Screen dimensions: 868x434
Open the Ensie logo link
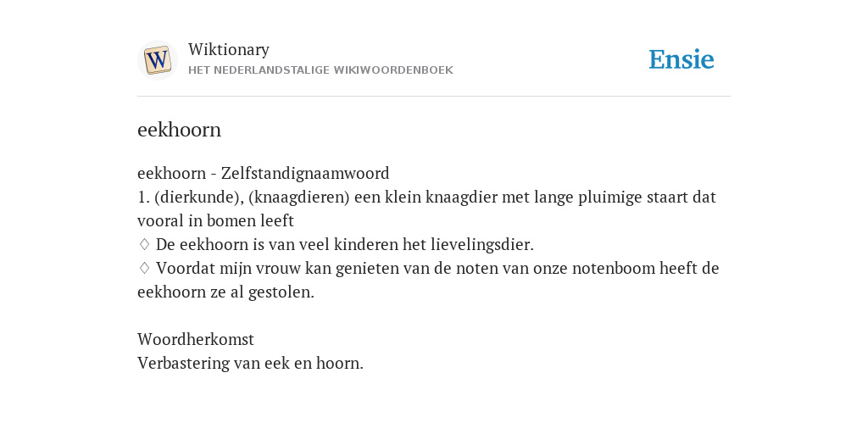tap(682, 60)
